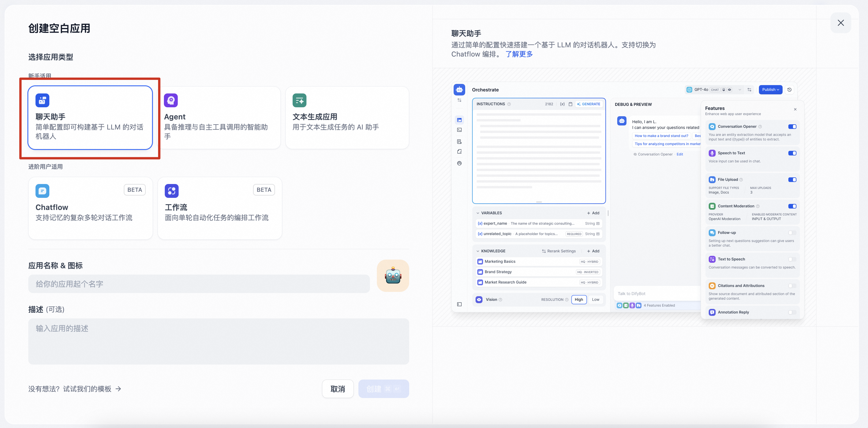
Task: Click the 取消 button
Action: point(337,389)
